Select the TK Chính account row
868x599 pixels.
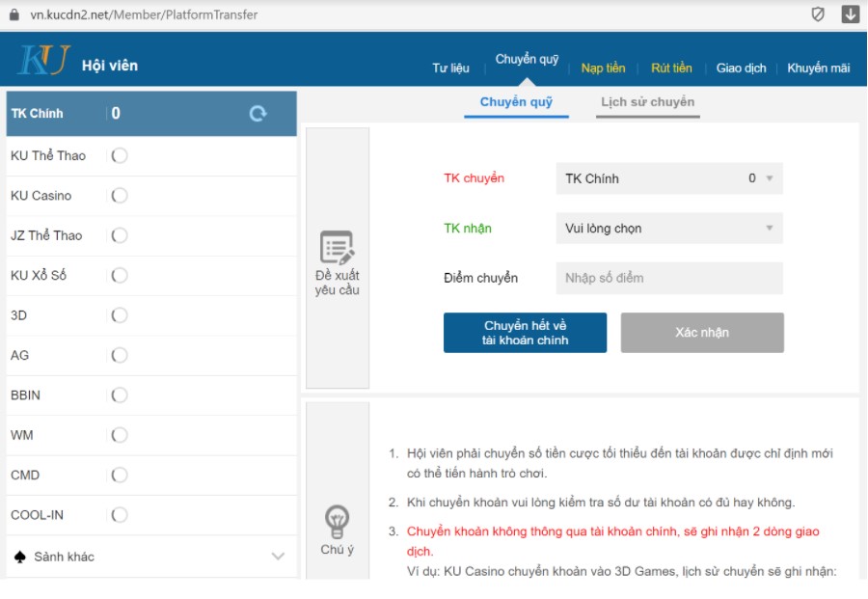point(151,114)
